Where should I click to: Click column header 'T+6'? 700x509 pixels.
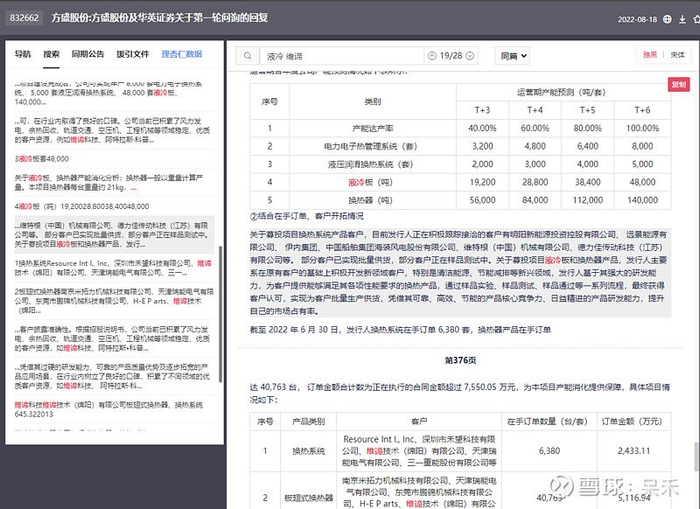tap(642, 110)
